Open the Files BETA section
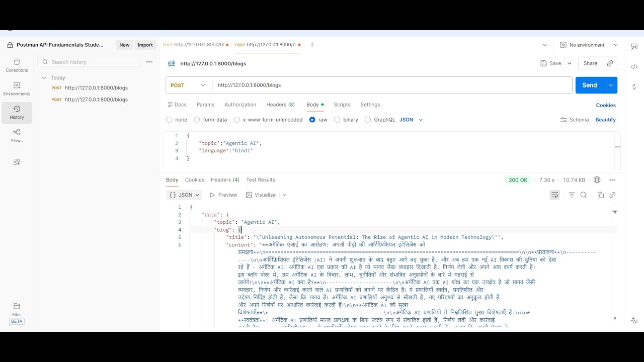 pyautogui.click(x=17, y=313)
